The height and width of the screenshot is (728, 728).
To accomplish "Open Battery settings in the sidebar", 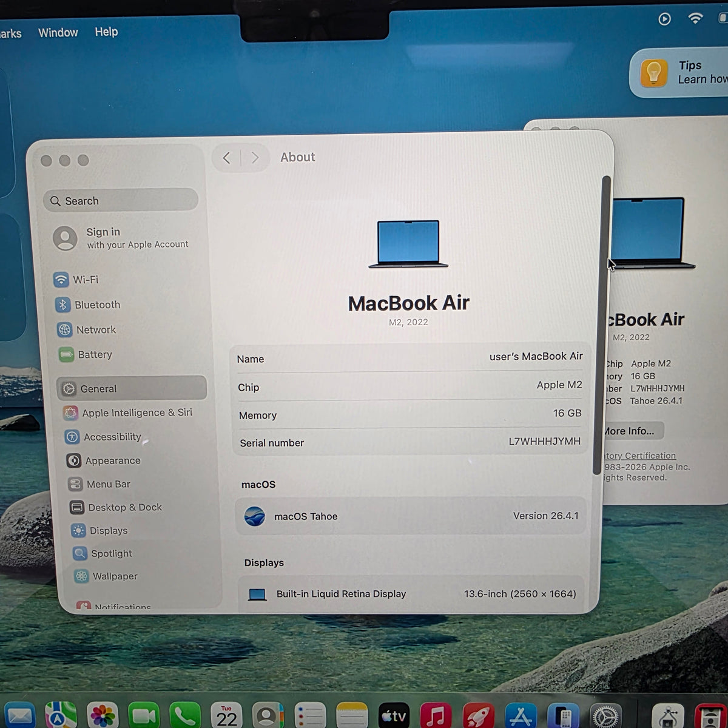I will 86,354.
